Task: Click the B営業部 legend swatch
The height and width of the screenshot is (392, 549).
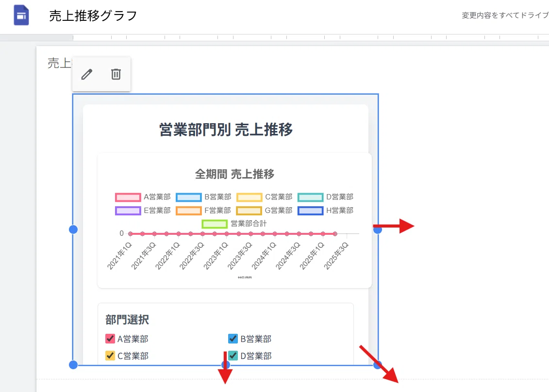Action: (x=189, y=197)
